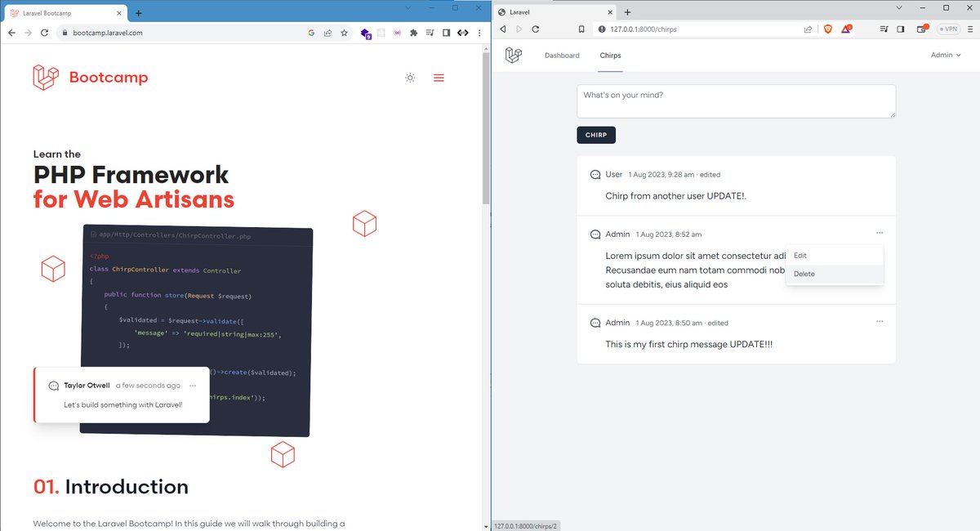Screen dimensions: 980x531
Task: Open Chrome's Extensions puzzle icon
Action: pos(413,33)
